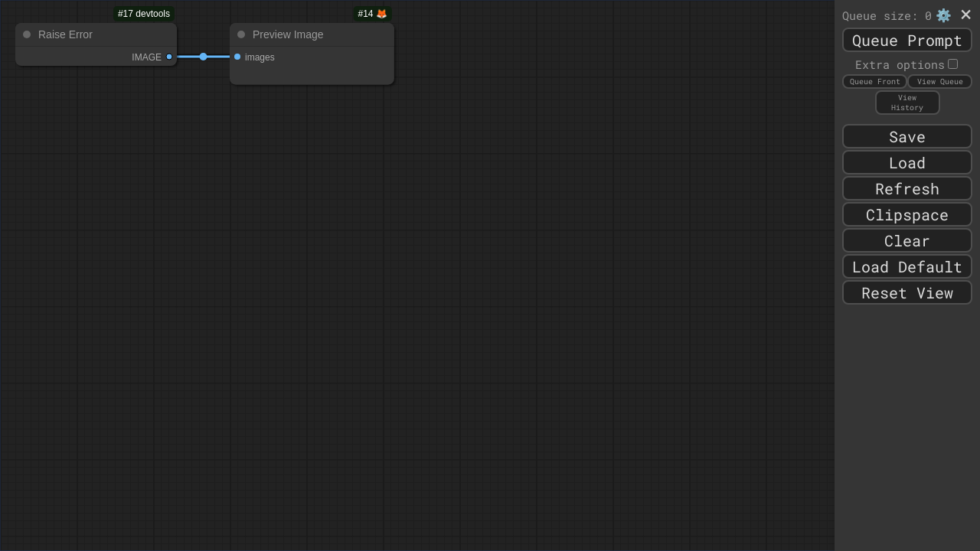Image resolution: width=980 pixels, height=551 pixels.
Task: Open settings via the gear icon
Action: 943,15
